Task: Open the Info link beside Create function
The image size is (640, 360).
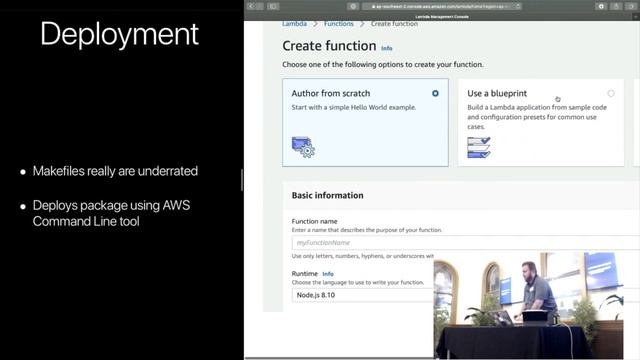Action: tap(387, 48)
